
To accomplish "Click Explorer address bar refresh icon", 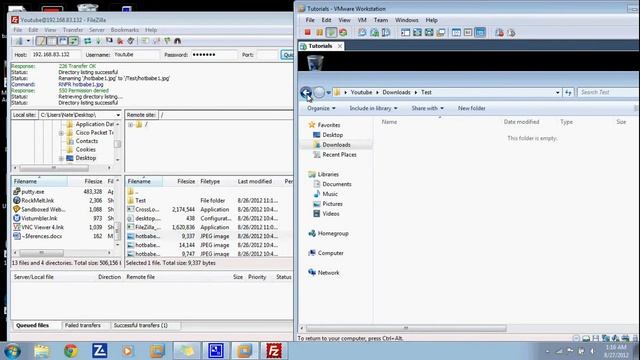I will point(568,92).
